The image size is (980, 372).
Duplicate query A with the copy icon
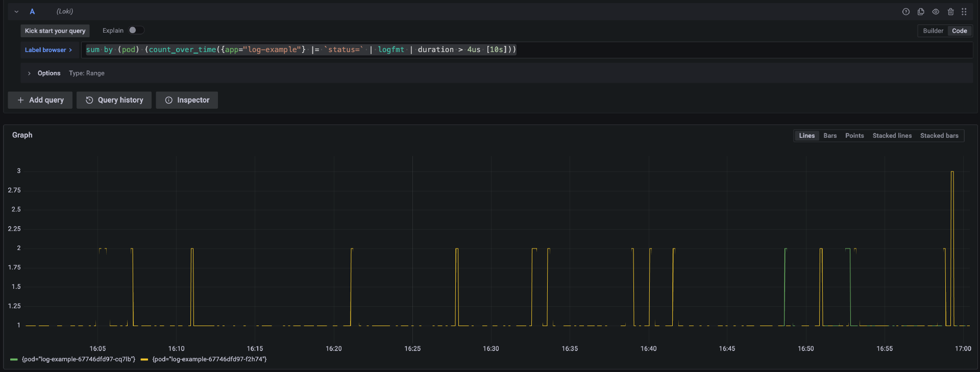921,12
